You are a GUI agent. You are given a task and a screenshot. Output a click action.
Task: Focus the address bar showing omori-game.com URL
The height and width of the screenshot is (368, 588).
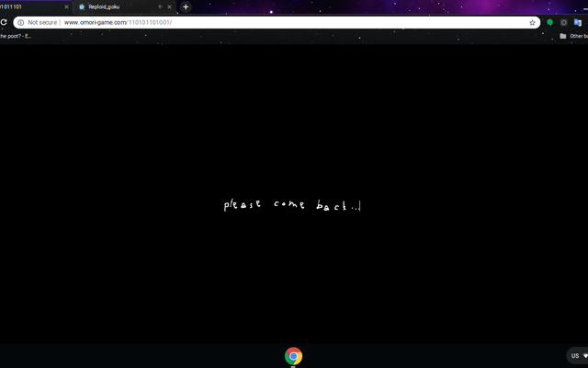[277, 22]
